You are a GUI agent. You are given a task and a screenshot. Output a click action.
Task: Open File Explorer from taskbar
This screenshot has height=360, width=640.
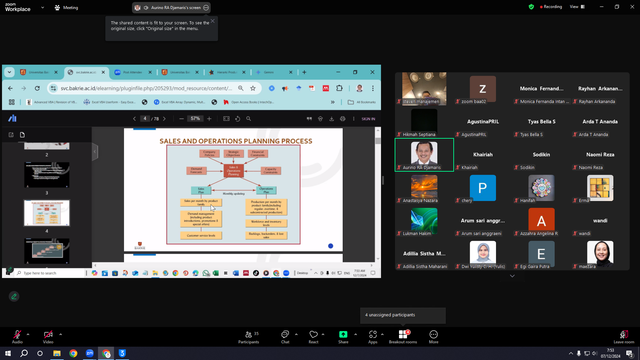coord(57,353)
